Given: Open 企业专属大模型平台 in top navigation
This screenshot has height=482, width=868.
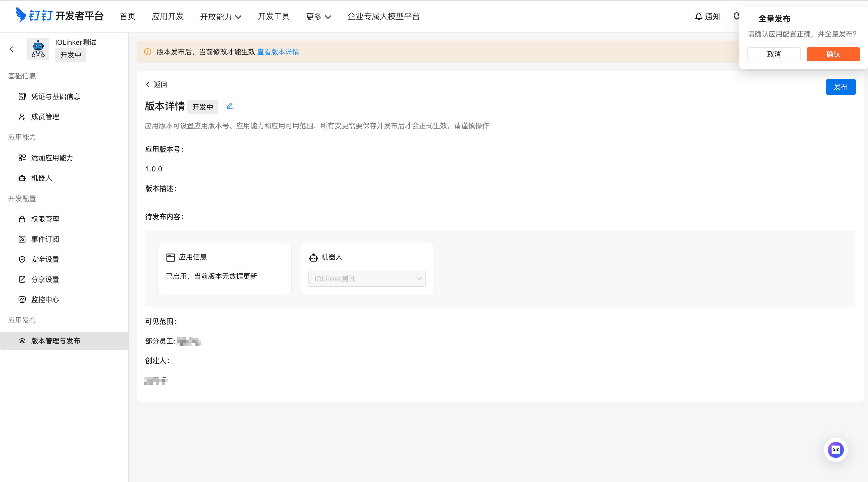Looking at the screenshot, I should pos(384,16).
